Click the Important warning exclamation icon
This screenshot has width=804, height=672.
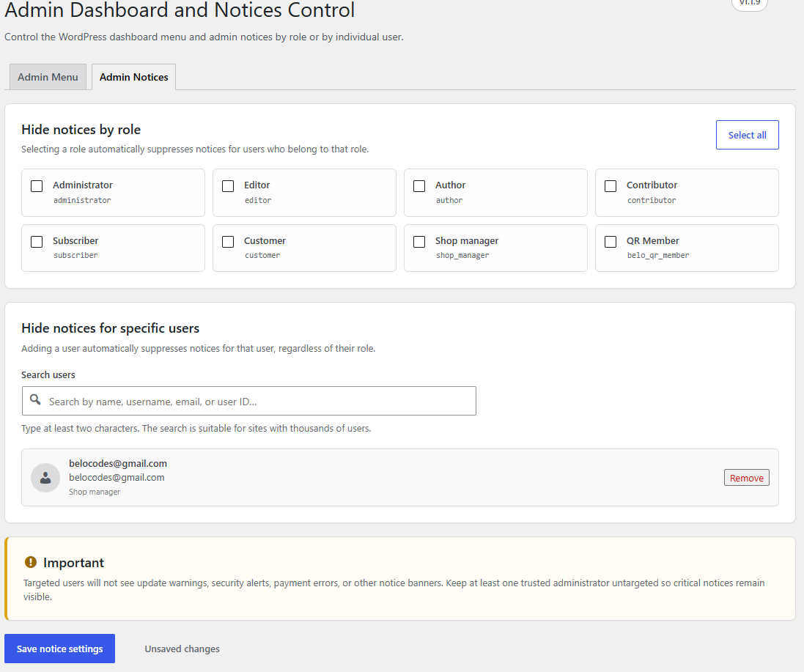(31, 562)
